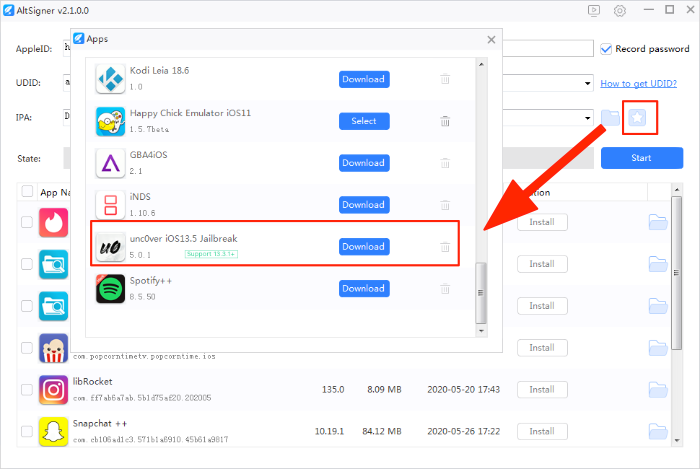This screenshot has width=700, height=469.
Task: Check the libRocket row checkbox
Action: [27, 390]
